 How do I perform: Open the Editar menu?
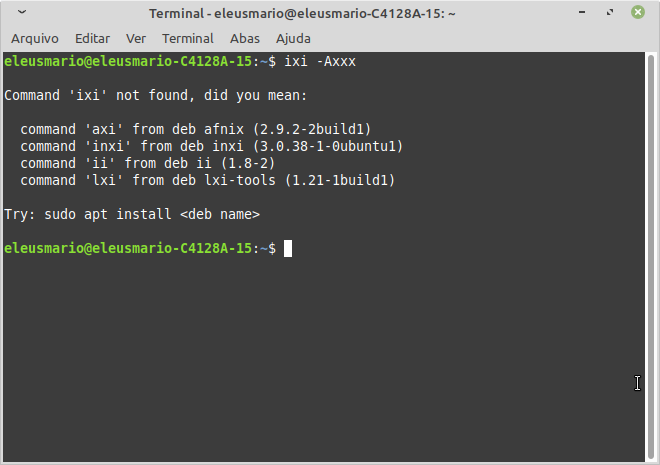[92, 39]
